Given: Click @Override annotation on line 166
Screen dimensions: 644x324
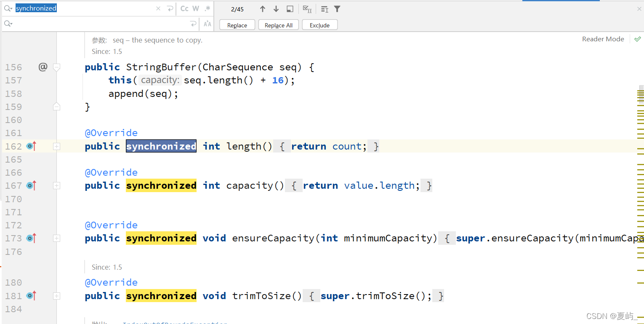Looking at the screenshot, I should [x=111, y=172].
